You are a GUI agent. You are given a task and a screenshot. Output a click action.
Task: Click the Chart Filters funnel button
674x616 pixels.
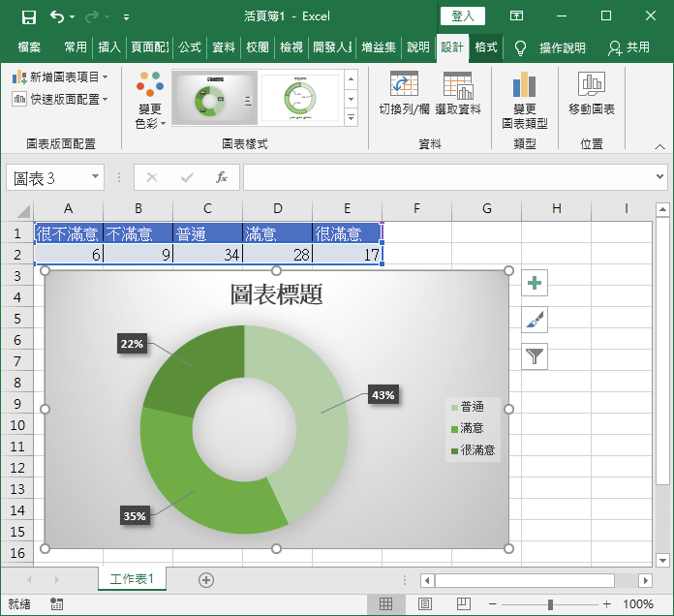(x=535, y=356)
